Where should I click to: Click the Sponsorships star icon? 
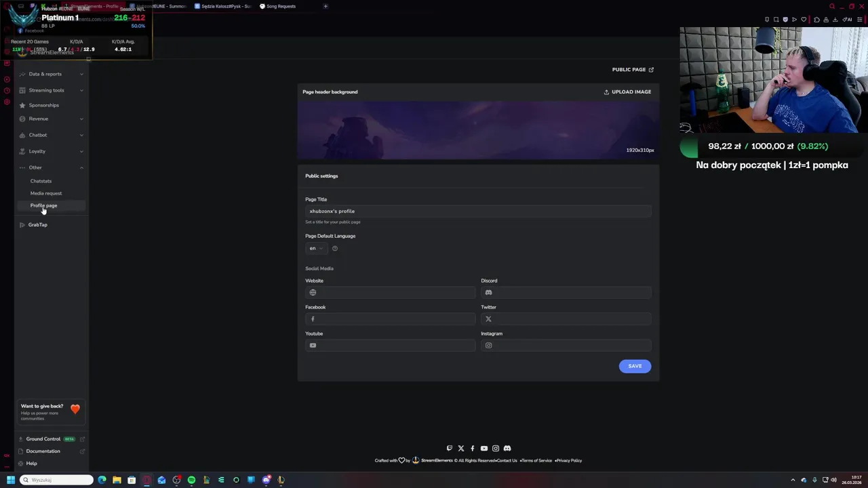point(22,105)
